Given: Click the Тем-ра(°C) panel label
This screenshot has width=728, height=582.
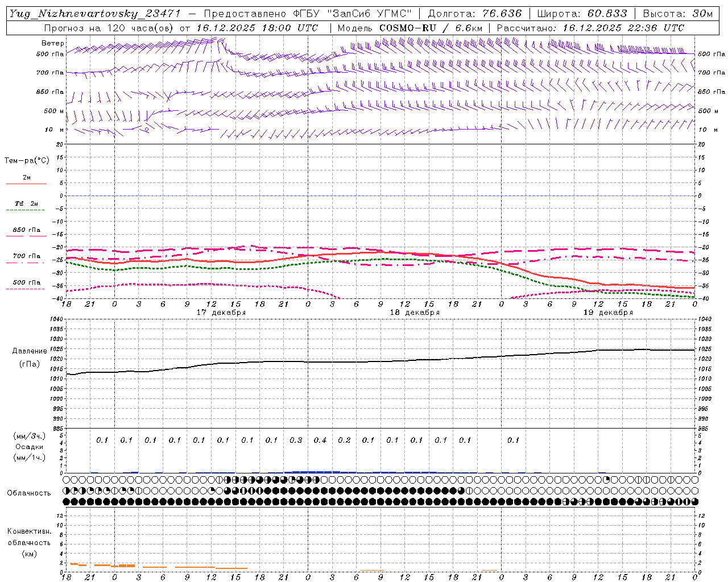Looking at the screenshot, I should point(27,161).
